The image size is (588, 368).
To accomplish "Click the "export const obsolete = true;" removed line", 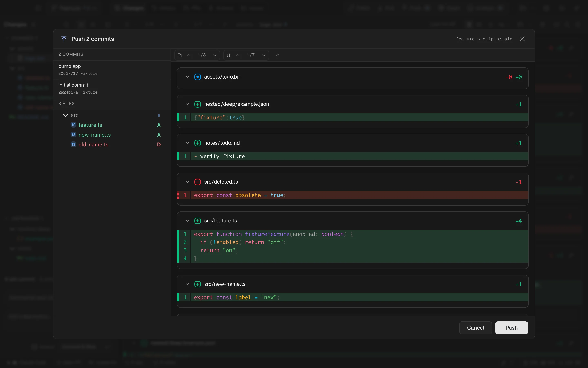I will pyautogui.click(x=353, y=195).
